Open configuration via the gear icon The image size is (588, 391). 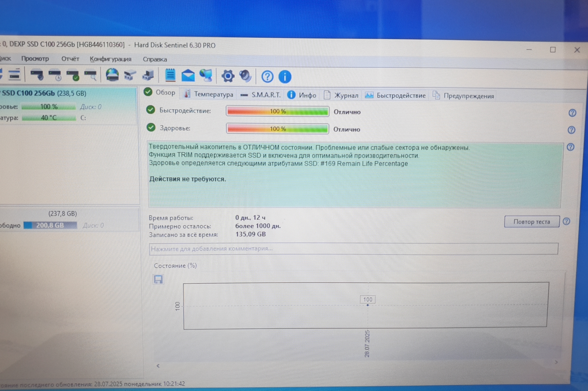click(x=228, y=76)
